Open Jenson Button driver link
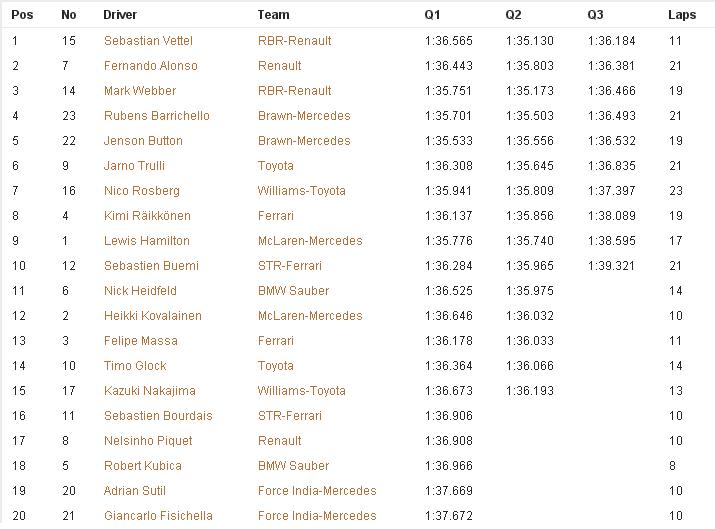The width and height of the screenshot is (715, 529). click(143, 141)
